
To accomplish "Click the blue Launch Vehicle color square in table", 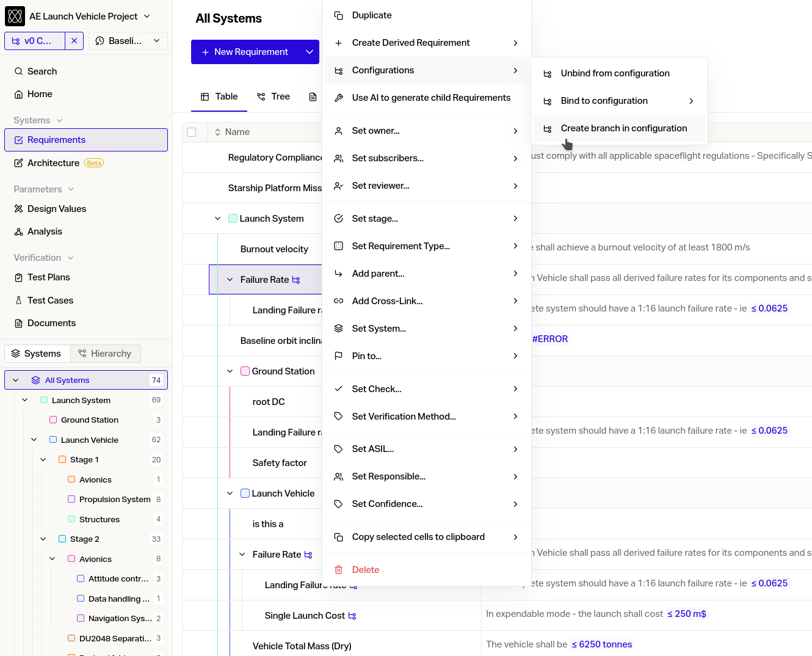I will point(245,494).
